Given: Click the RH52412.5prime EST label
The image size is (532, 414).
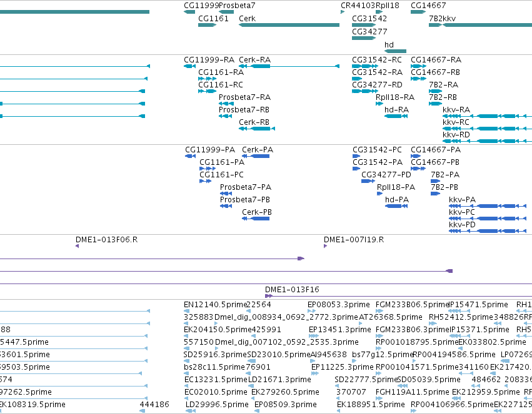Looking at the screenshot, I should pos(461,317).
